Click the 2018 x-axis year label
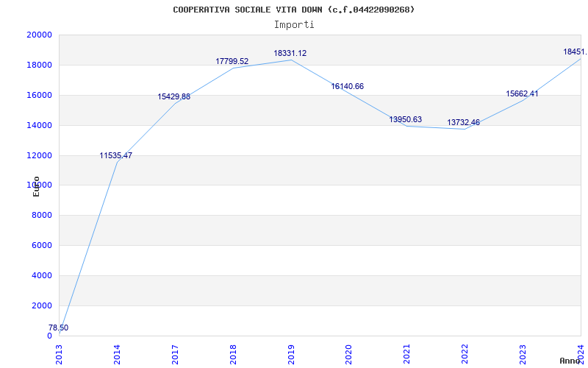Image resolution: width=588 pixels, height=368 pixels. tap(233, 354)
